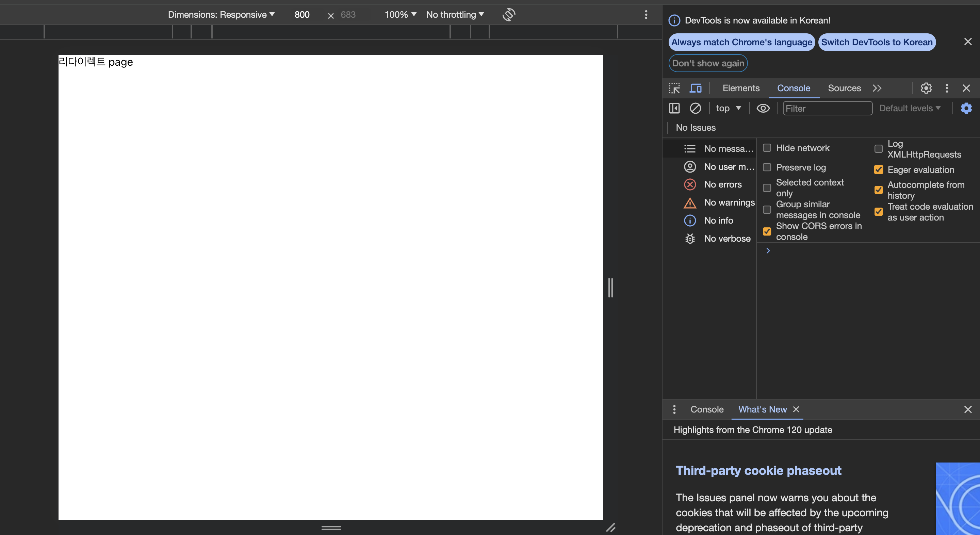Enable the Preserve log checkbox
This screenshot has width=980, height=535.
coord(767,167)
